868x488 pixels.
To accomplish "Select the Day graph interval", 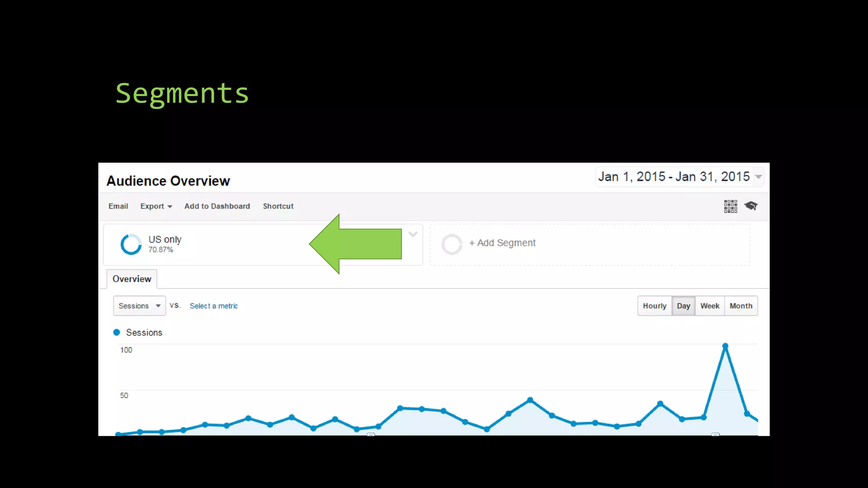I will (x=683, y=306).
